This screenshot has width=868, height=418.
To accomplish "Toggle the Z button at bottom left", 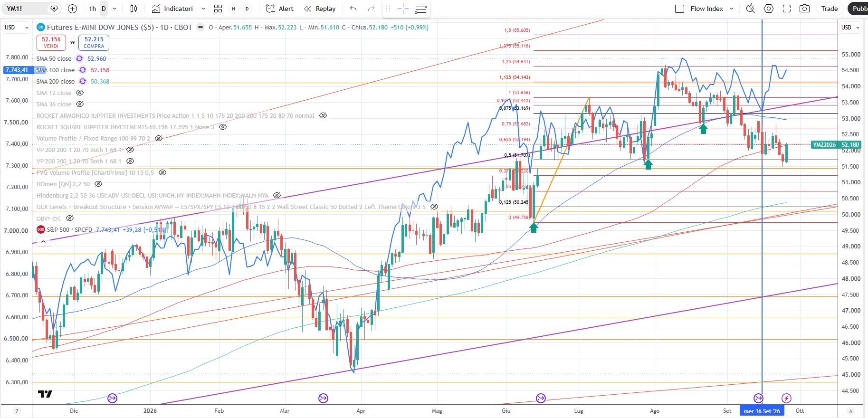I will [x=17, y=411].
